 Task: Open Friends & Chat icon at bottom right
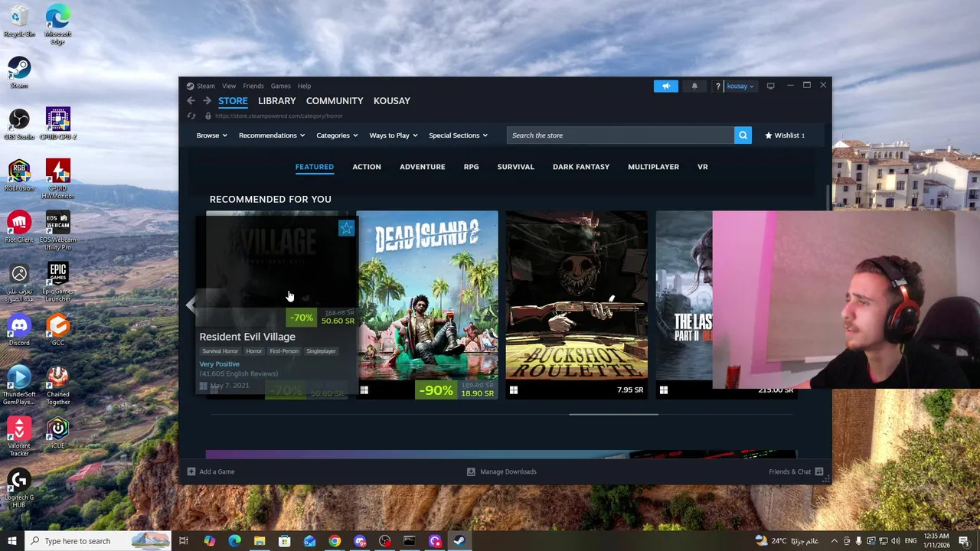(x=819, y=471)
